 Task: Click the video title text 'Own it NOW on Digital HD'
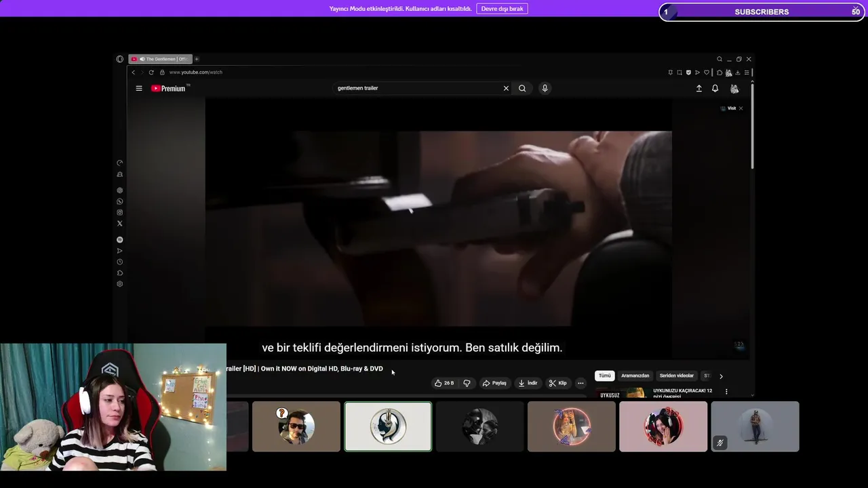(x=298, y=369)
